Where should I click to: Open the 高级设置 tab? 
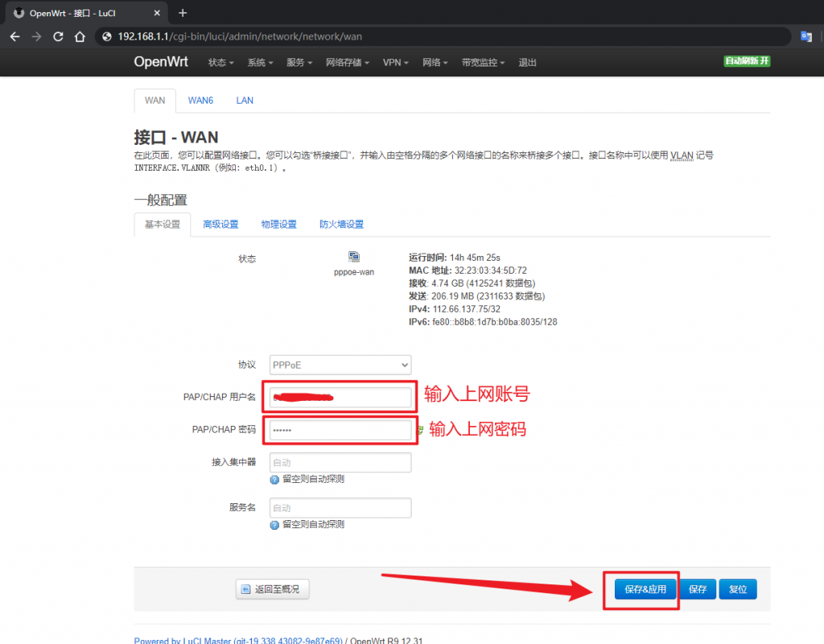pos(220,225)
